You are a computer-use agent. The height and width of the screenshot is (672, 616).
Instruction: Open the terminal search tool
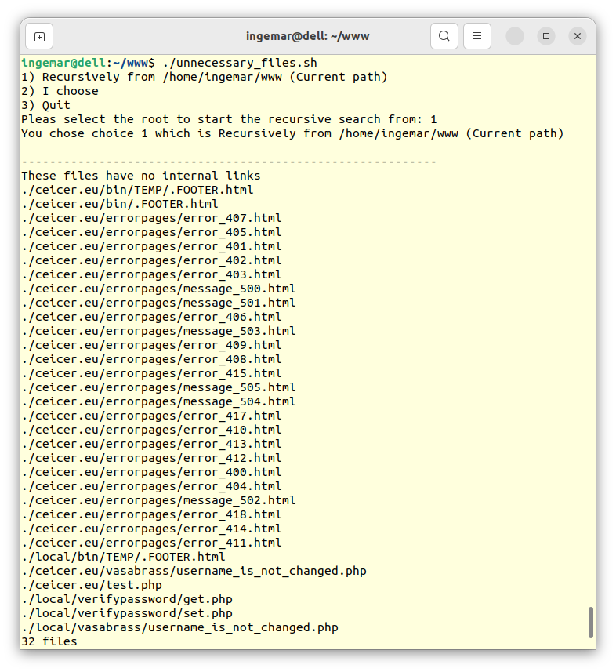coord(444,36)
